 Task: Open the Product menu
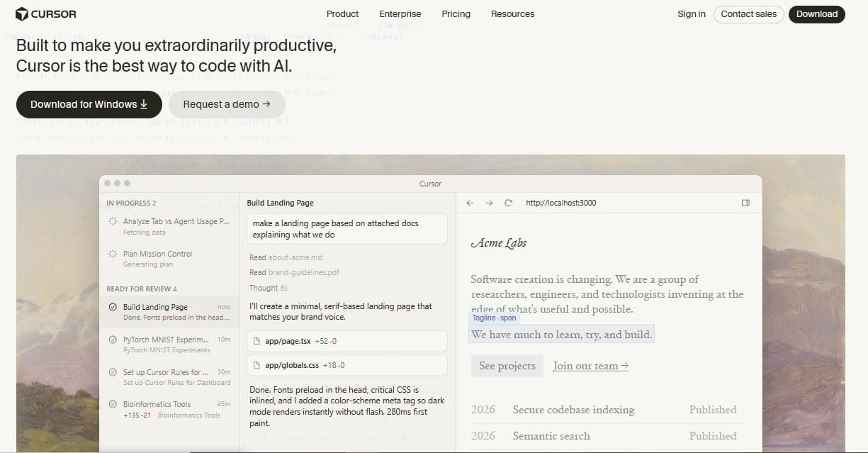point(342,14)
